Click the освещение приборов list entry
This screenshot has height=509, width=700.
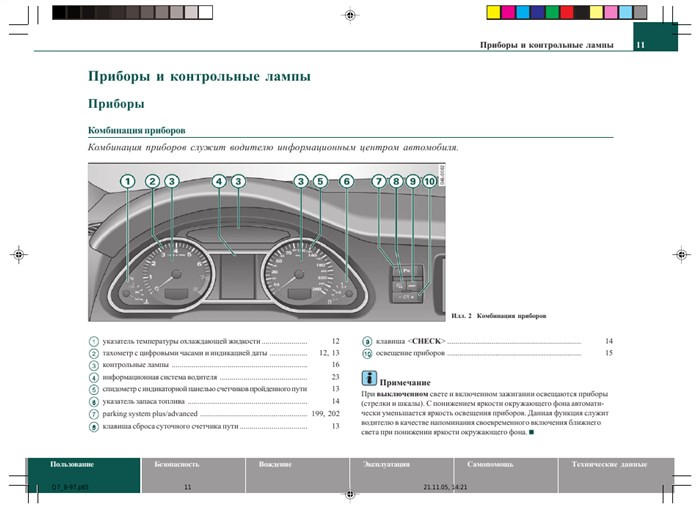click(410, 354)
